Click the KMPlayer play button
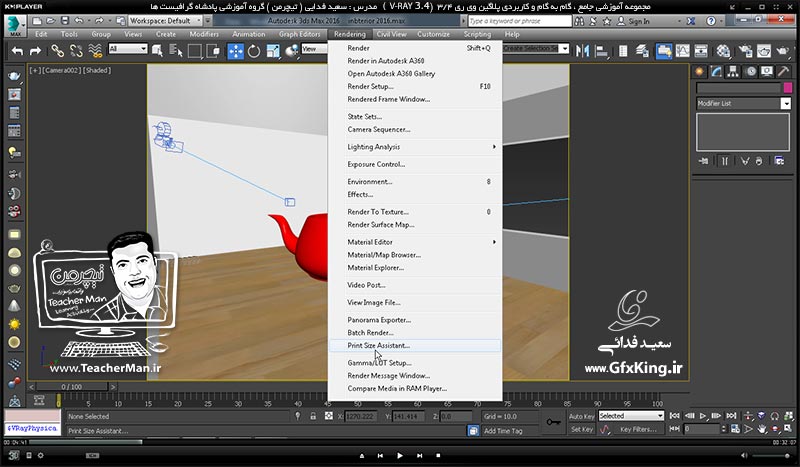The width and height of the screenshot is (800, 467). click(399, 456)
